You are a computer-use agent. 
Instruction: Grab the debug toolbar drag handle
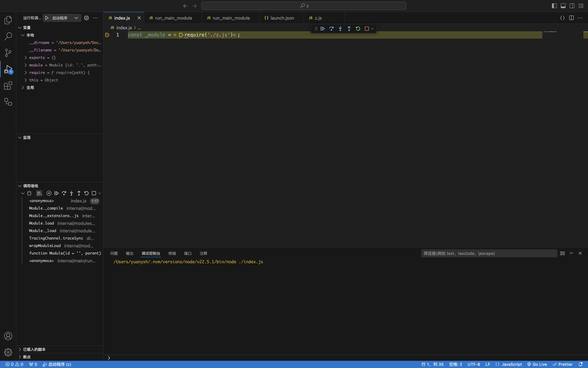pyautogui.click(x=316, y=29)
